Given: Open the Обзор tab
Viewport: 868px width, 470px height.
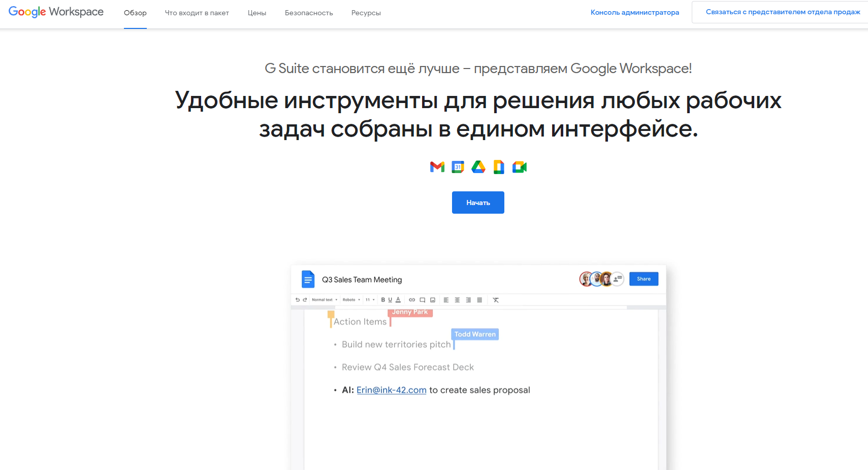Looking at the screenshot, I should (135, 13).
